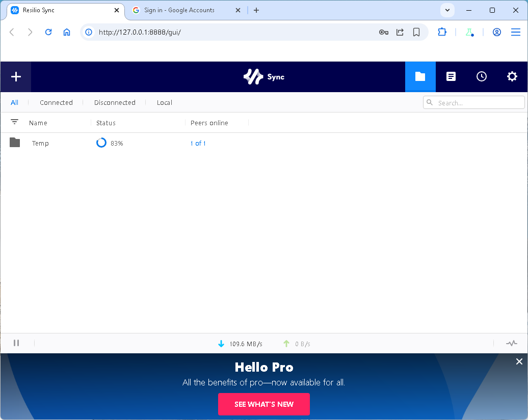Image resolution: width=528 pixels, height=420 pixels.
Task: Open the browser hamburger menu
Action: click(516, 32)
